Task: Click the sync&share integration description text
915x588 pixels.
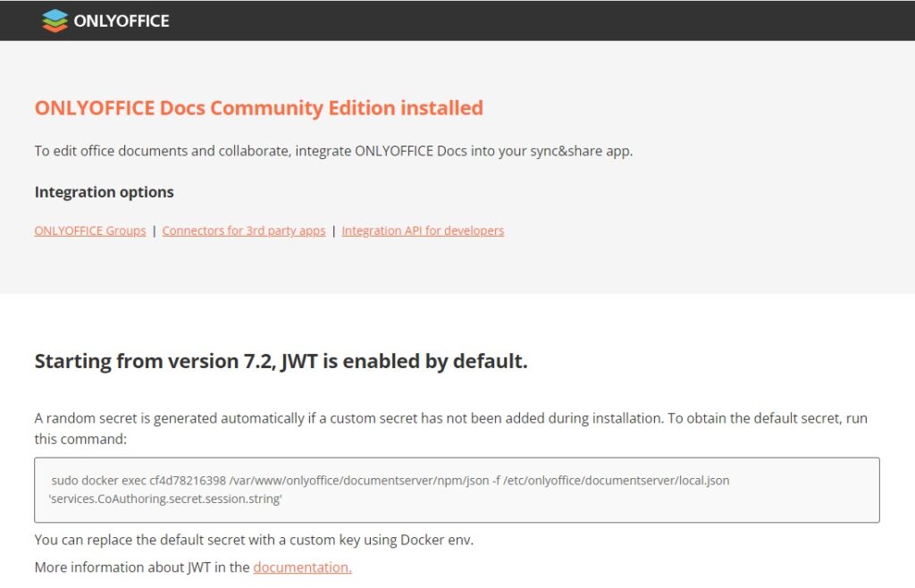Action: click(334, 150)
